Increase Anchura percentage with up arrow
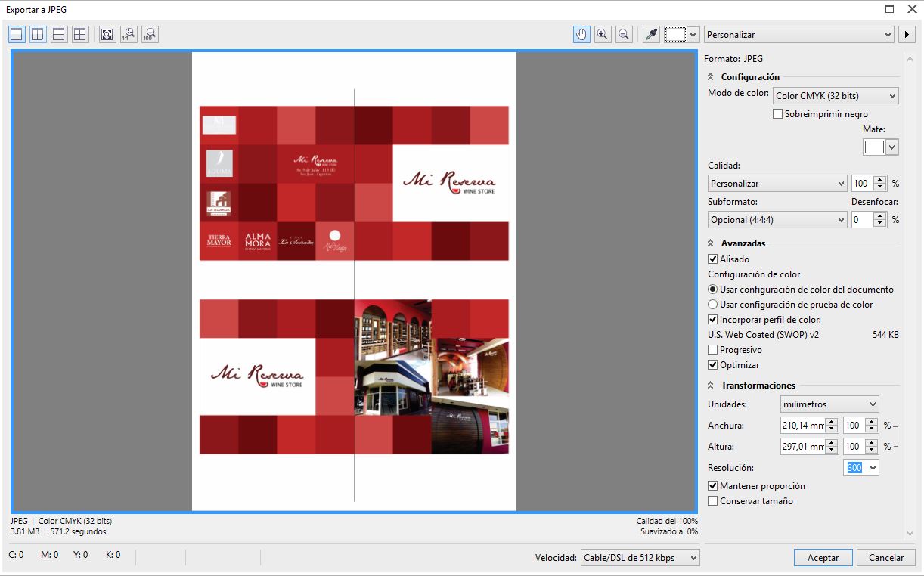924x576 pixels. tap(872, 422)
